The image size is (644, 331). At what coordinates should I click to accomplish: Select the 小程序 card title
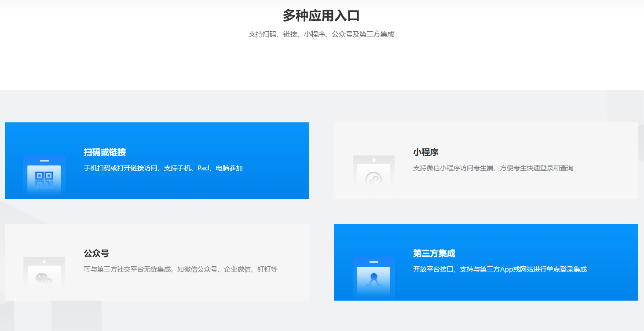(425, 152)
